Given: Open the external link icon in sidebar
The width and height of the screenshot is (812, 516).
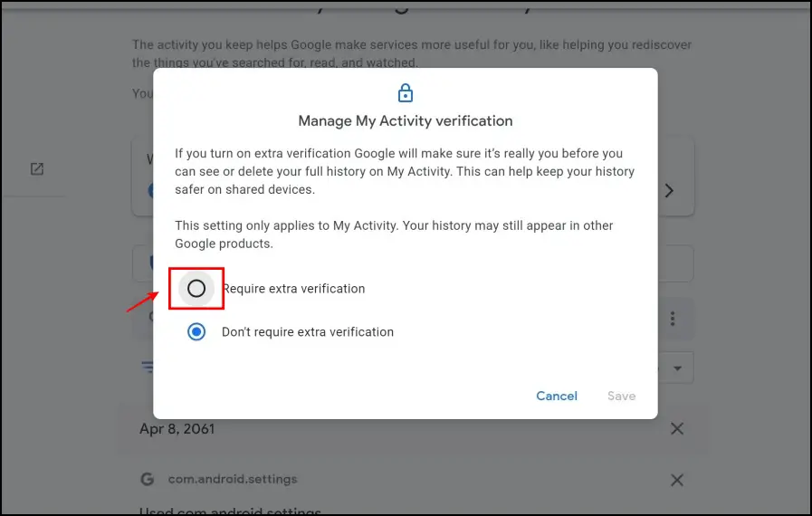Looking at the screenshot, I should (x=37, y=169).
